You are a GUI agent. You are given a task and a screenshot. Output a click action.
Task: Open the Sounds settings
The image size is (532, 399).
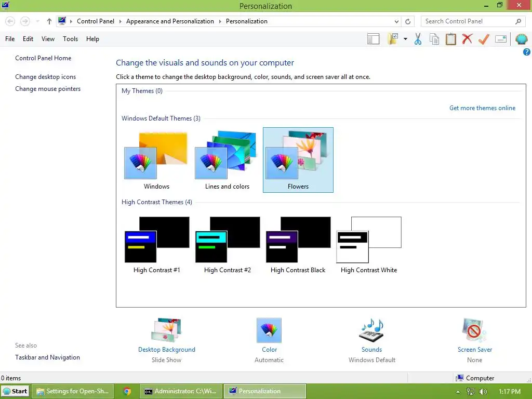(371, 340)
